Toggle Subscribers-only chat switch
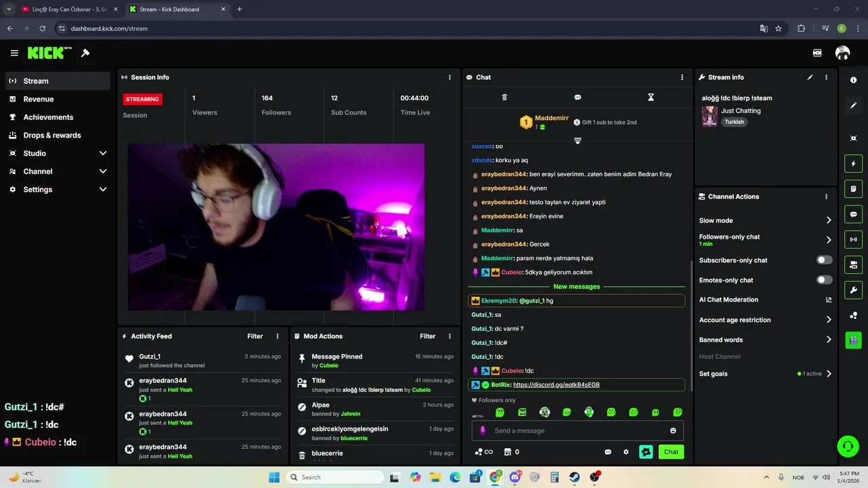 [x=824, y=260]
